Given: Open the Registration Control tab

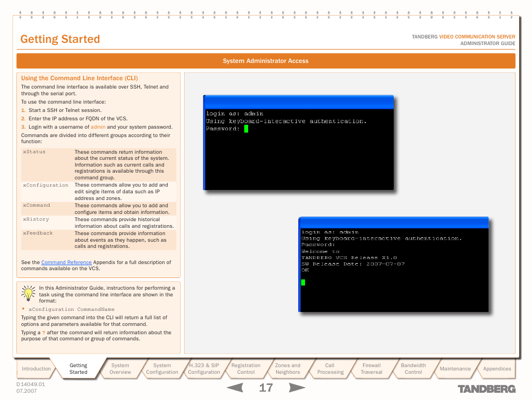Looking at the screenshot, I should (x=245, y=369).
